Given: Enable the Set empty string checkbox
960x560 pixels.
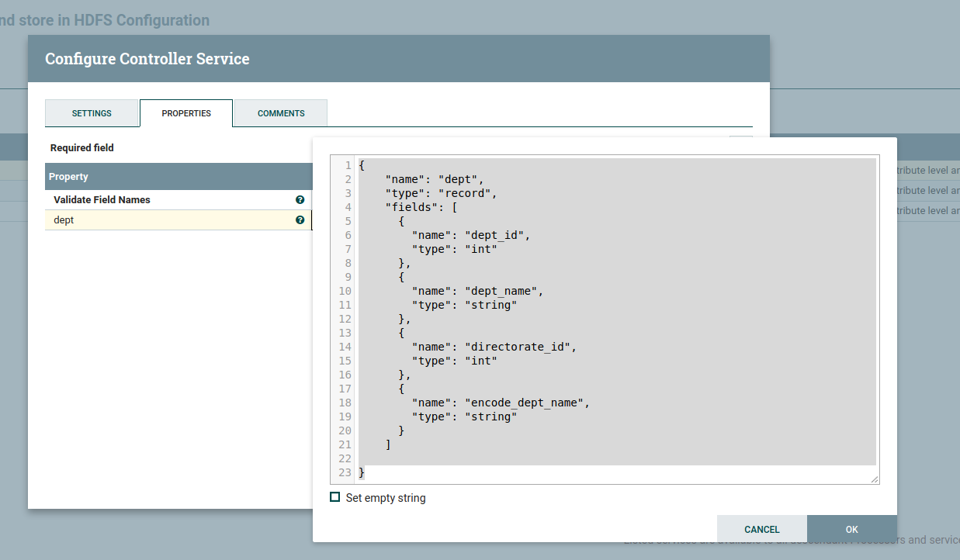Looking at the screenshot, I should pos(335,497).
